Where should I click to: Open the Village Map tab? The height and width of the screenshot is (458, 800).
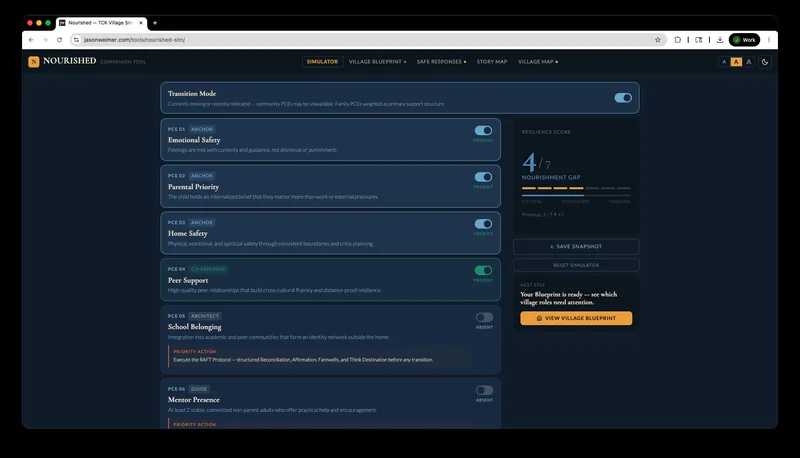click(538, 62)
